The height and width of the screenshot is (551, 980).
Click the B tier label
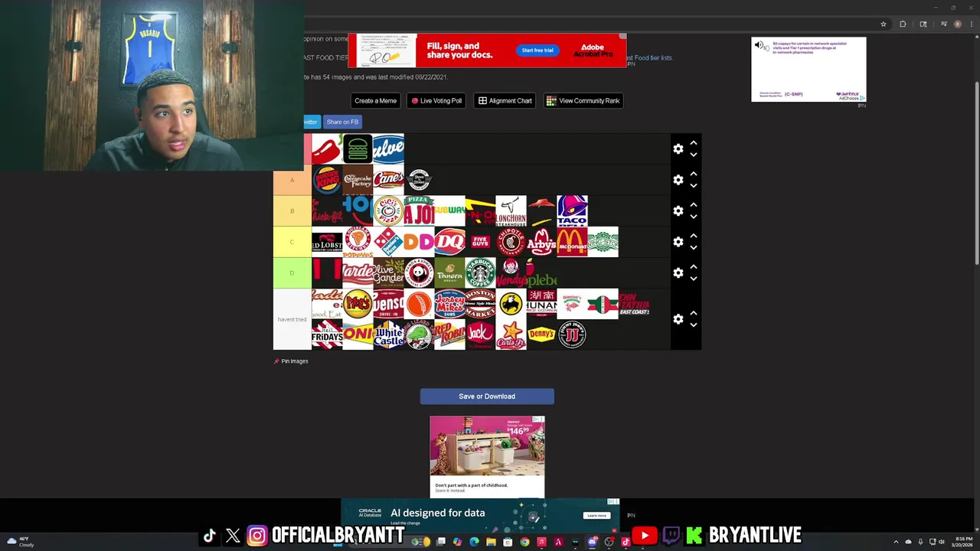292,211
